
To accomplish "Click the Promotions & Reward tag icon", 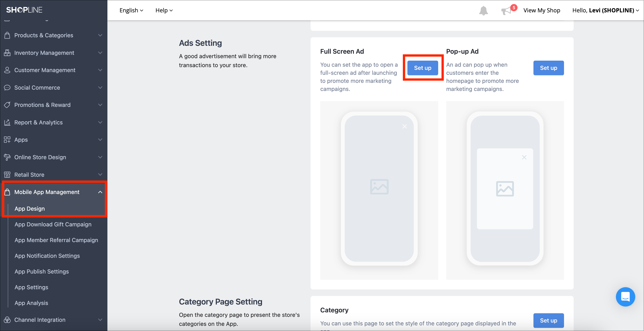I will click(x=7, y=105).
